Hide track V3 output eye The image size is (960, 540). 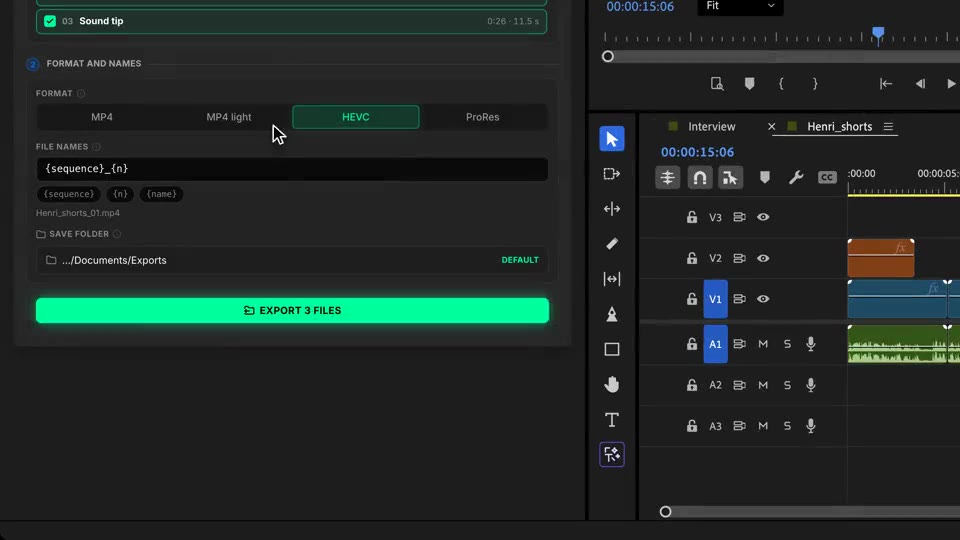[x=763, y=217]
